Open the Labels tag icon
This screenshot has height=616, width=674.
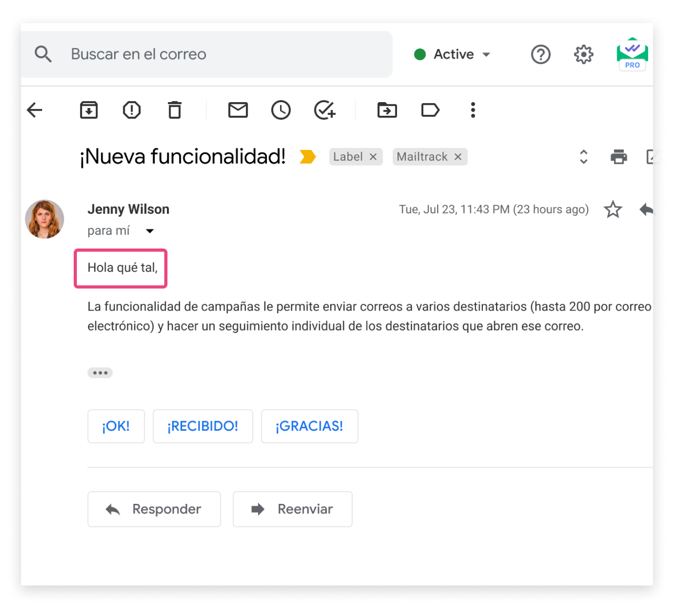(x=430, y=110)
